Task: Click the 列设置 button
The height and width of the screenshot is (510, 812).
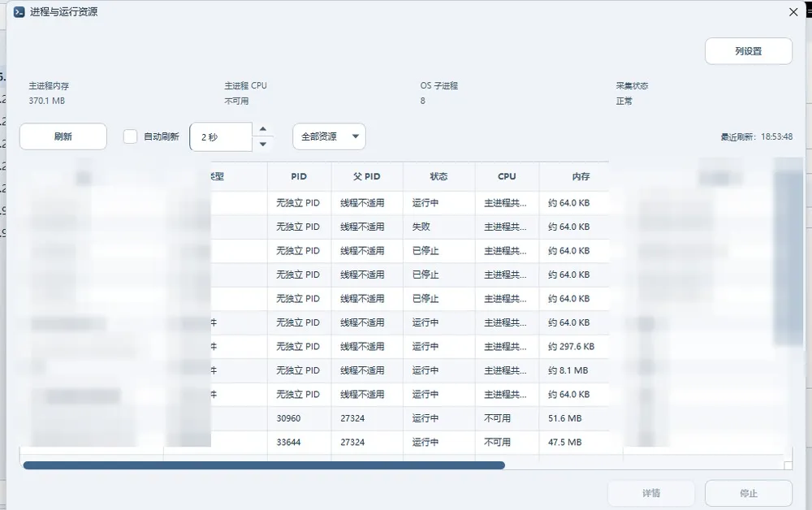Action: 749,51
